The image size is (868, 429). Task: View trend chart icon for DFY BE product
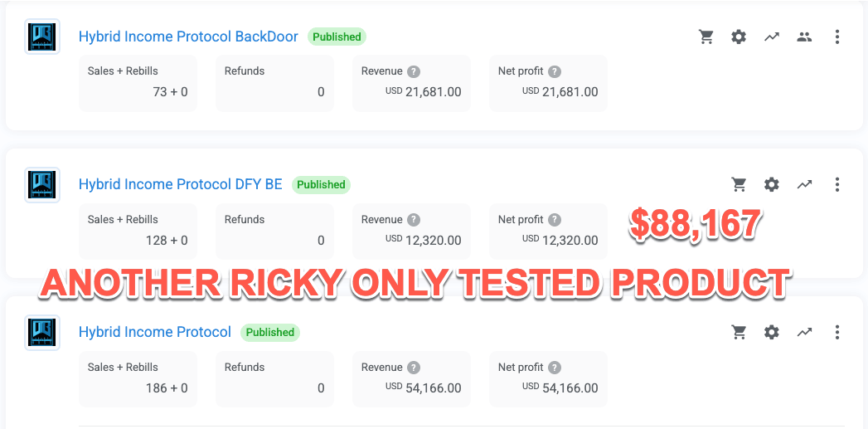[804, 184]
